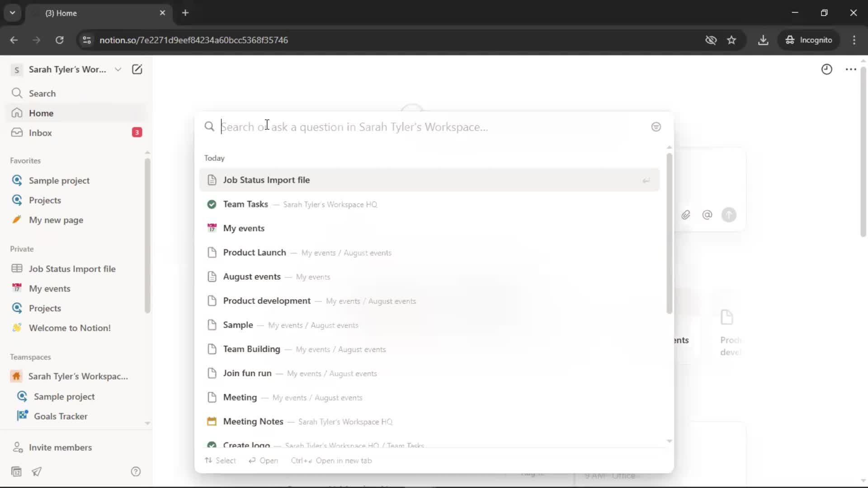This screenshot has width=868, height=488.
Task: Open the three-dot page menu
Action: [851, 69]
